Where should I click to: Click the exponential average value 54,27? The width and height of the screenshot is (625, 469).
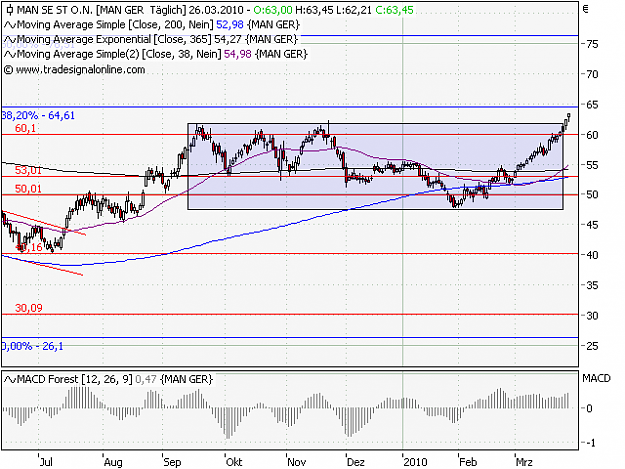click(x=228, y=39)
